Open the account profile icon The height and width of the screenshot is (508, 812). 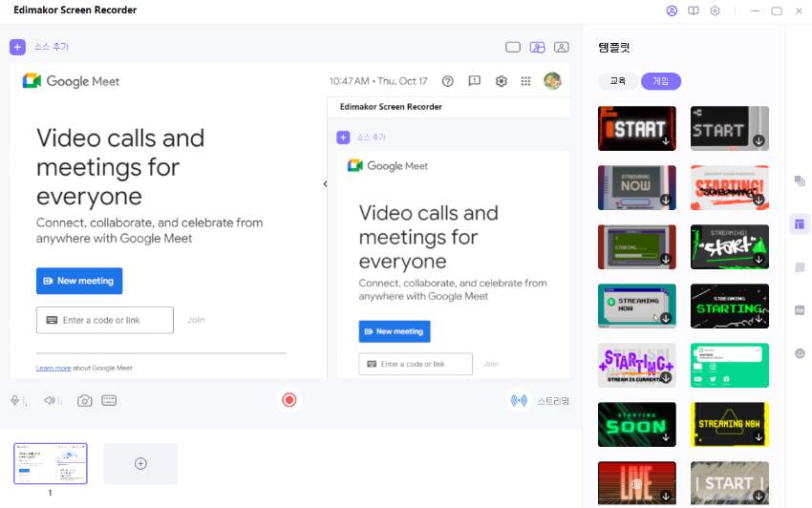(672, 11)
